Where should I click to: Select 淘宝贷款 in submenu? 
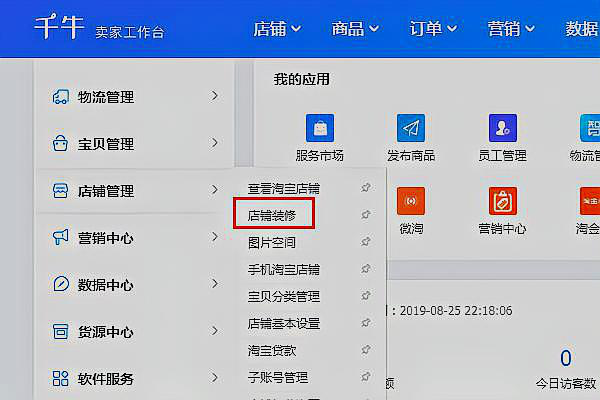point(272,351)
